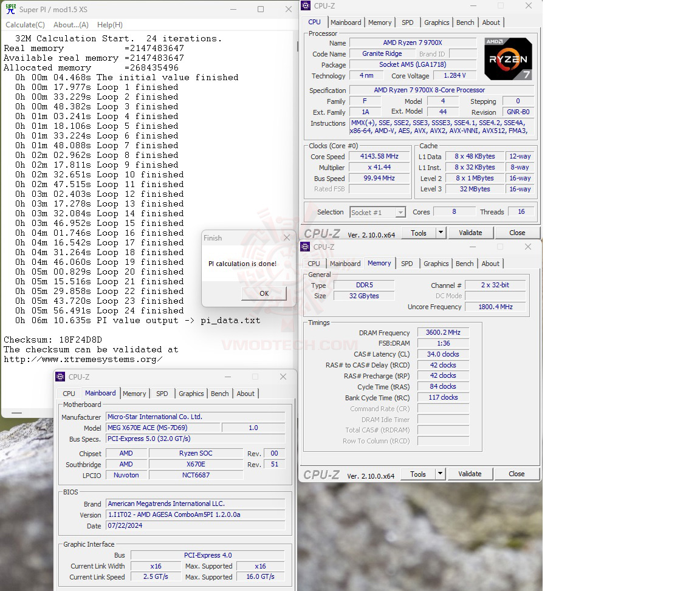Click Validate in Memory CPU-Z window
The image size is (700, 591).
pos(470,474)
